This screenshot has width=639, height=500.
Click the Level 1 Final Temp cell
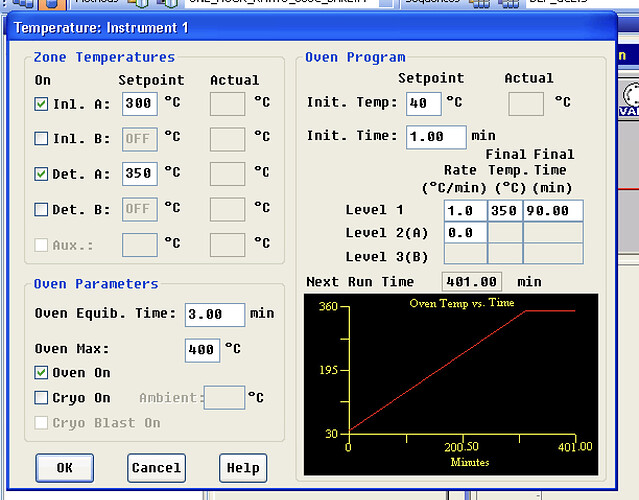(x=505, y=211)
